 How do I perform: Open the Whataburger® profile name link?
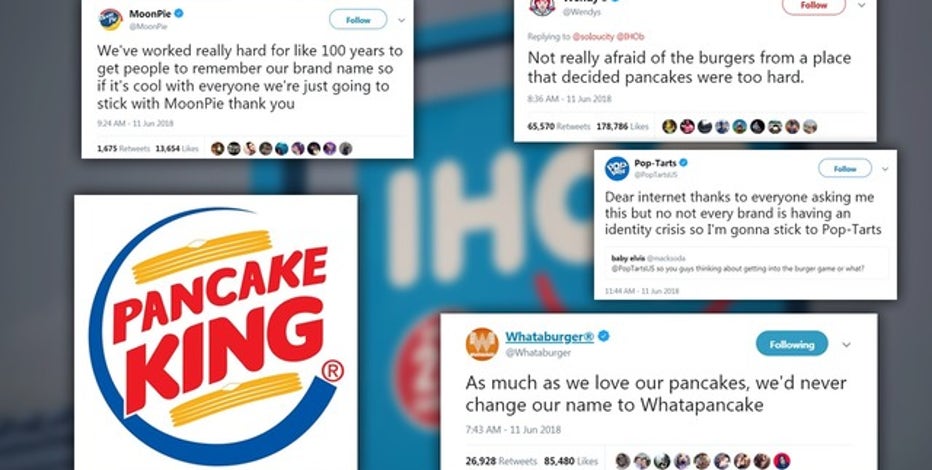[549, 336]
